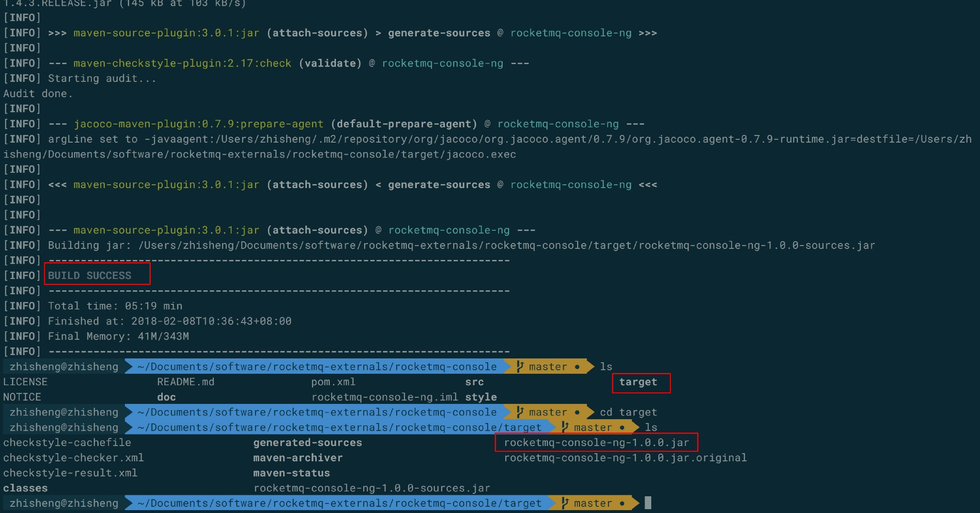Select the 'rocketmq-console-ng-1.0.0.jar.original' file name
The height and width of the screenshot is (513, 980).
click(625, 458)
